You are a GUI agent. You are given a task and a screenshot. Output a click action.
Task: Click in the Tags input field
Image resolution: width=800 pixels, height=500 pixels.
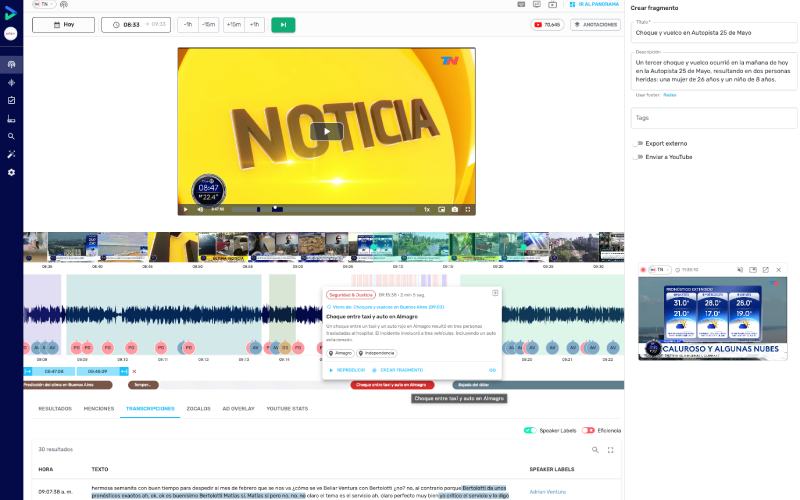click(x=714, y=118)
